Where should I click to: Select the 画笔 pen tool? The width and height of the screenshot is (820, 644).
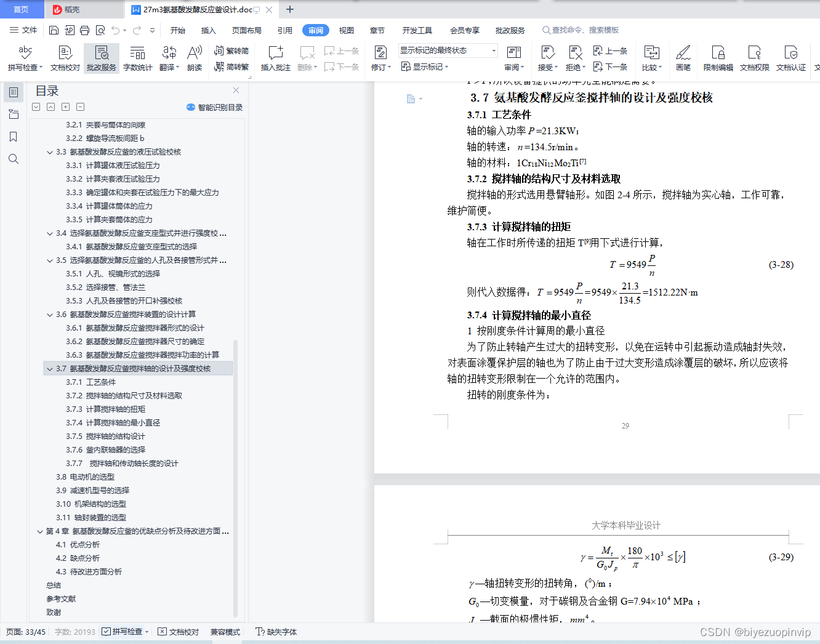(x=683, y=58)
